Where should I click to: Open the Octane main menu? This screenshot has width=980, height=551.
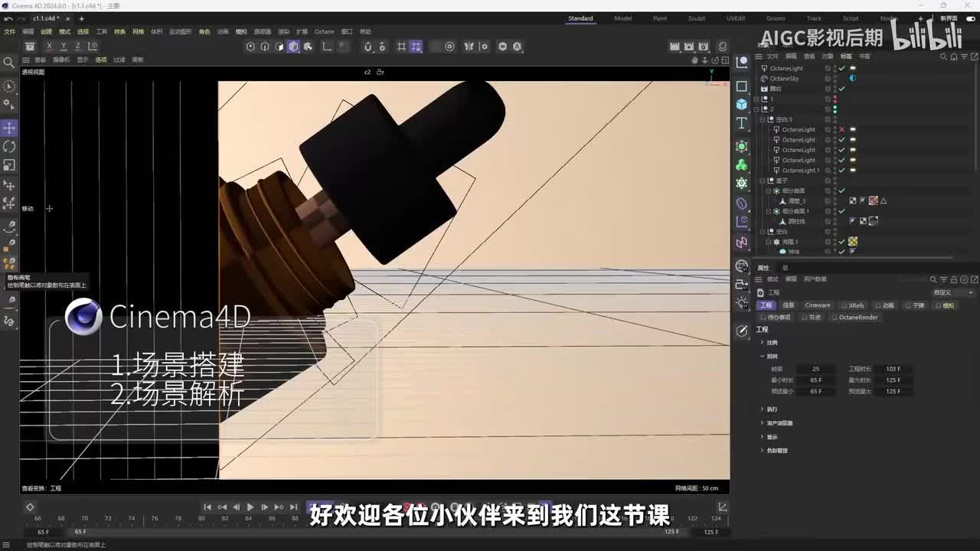pos(325,32)
